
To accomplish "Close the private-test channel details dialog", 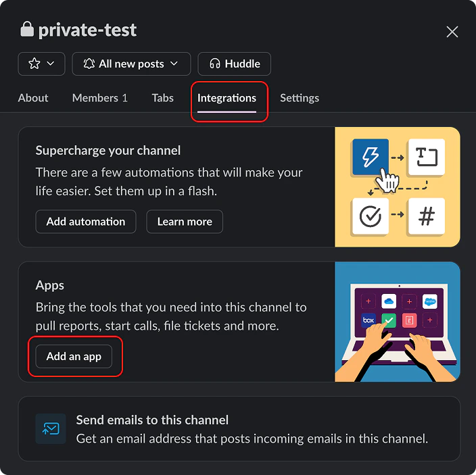I will click(452, 32).
